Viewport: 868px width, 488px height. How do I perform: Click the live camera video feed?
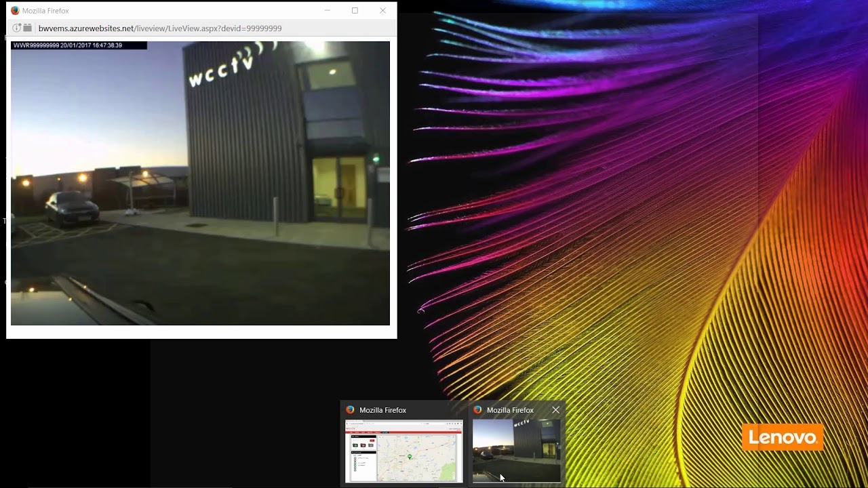pos(200,183)
